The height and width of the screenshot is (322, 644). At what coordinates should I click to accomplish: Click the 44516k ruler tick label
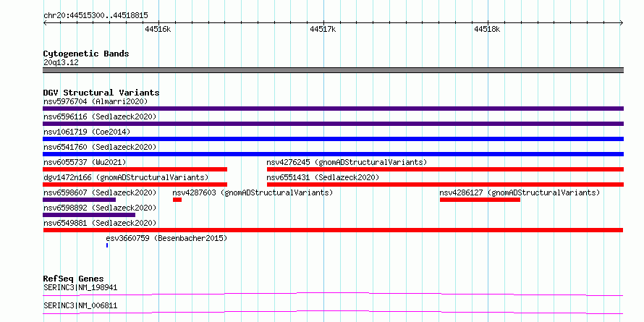[x=158, y=29]
